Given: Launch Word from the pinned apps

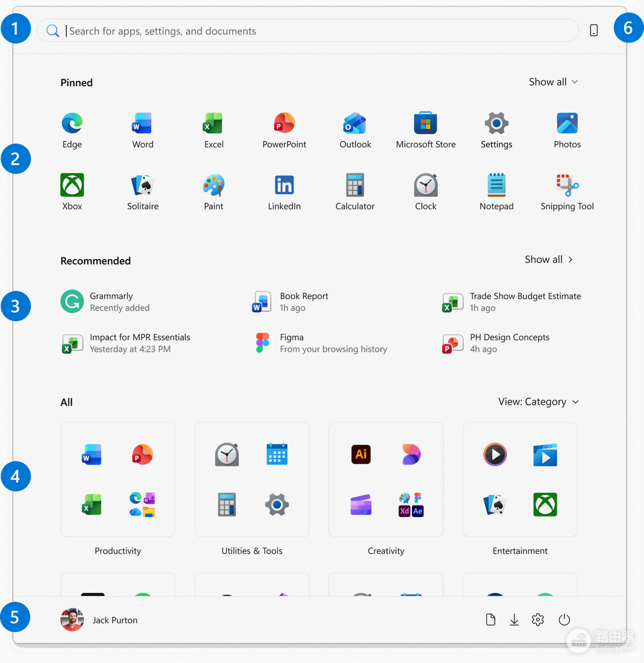Looking at the screenshot, I should coord(143,130).
